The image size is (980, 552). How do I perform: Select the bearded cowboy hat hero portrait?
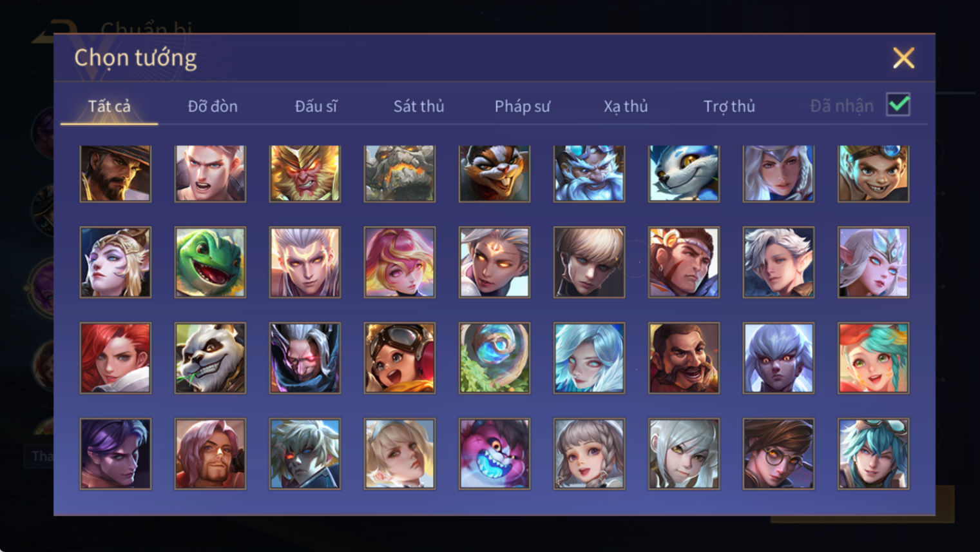(115, 173)
